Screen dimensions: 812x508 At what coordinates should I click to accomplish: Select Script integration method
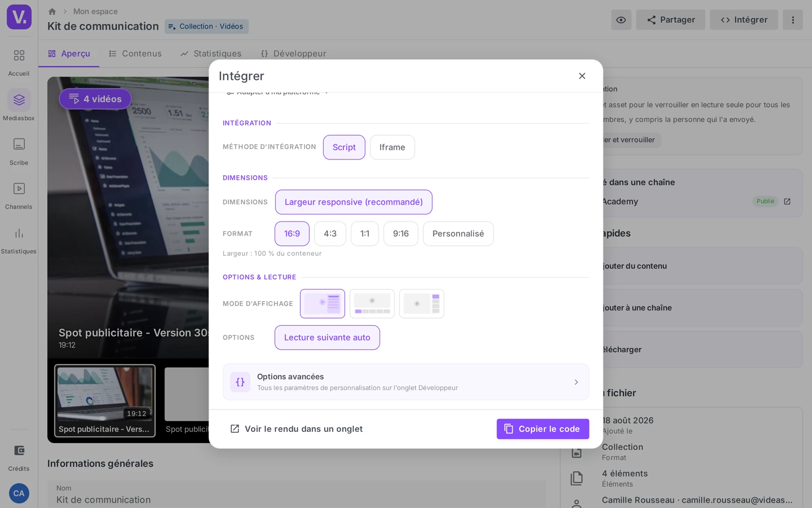tap(344, 147)
